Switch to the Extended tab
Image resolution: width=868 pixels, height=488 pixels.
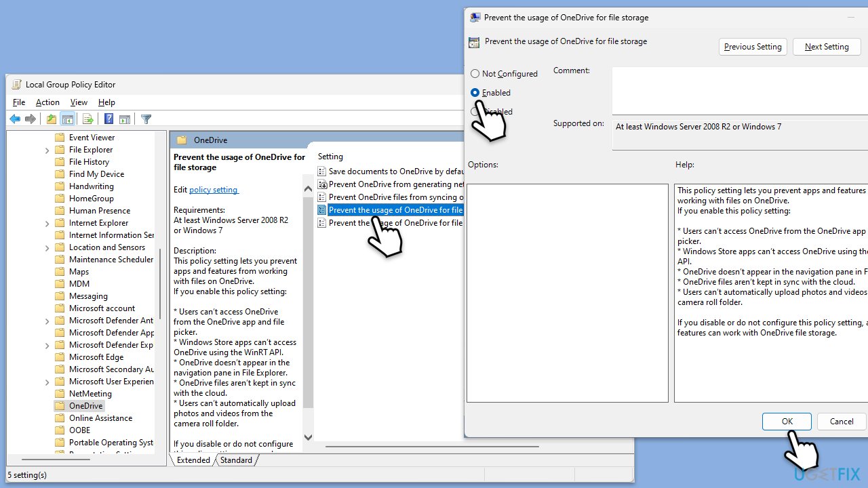(x=193, y=460)
